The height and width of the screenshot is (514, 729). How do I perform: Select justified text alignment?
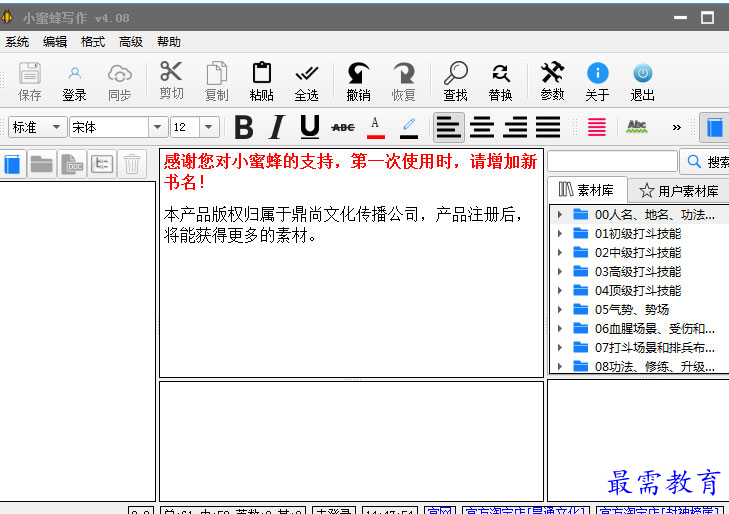(x=548, y=127)
